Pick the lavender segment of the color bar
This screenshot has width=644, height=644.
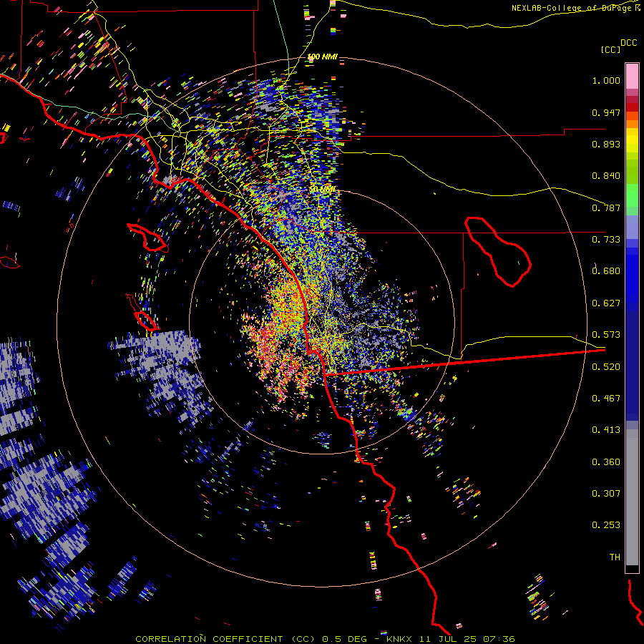[632, 227]
